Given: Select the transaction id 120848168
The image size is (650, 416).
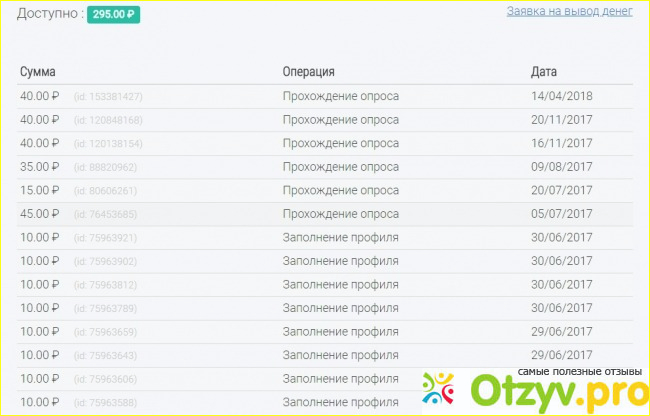Looking at the screenshot, I should pos(108,120).
